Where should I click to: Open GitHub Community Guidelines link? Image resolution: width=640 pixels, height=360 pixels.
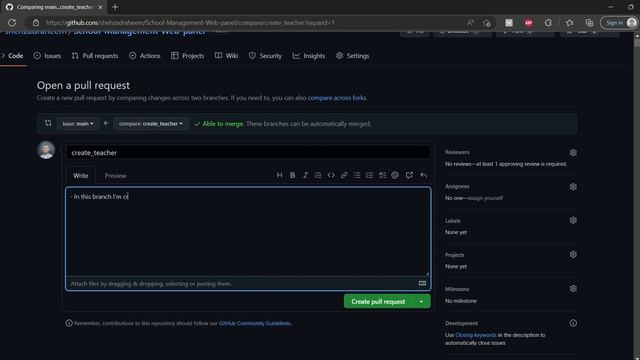pos(254,323)
